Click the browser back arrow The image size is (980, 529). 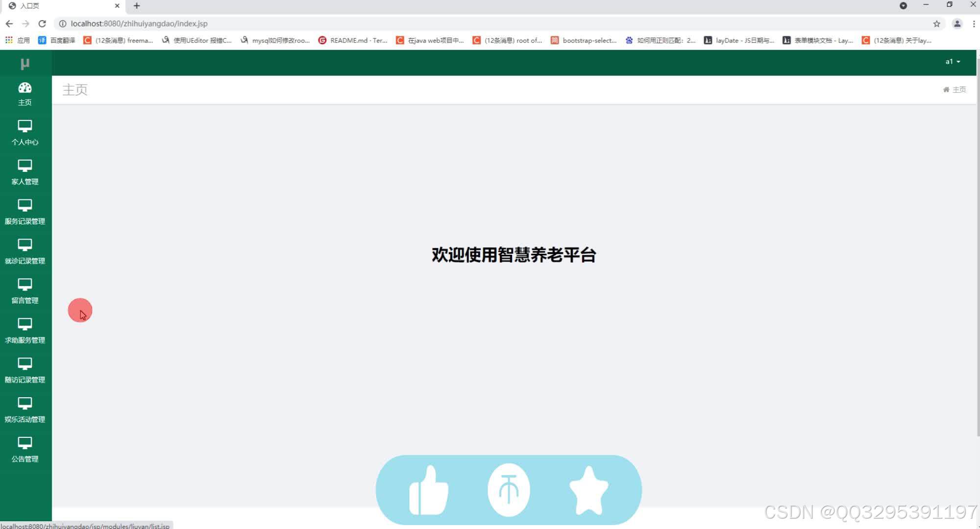[9, 24]
